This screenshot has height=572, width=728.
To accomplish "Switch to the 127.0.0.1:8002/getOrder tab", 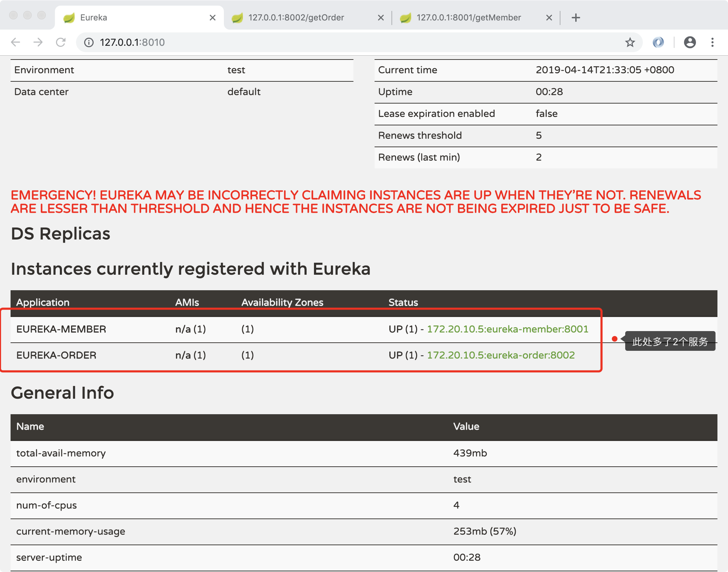I will pos(296,18).
